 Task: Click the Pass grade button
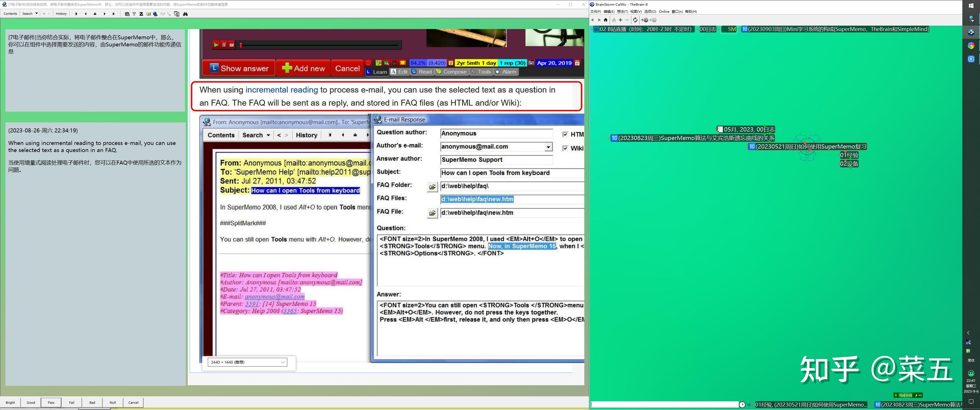point(51,402)
